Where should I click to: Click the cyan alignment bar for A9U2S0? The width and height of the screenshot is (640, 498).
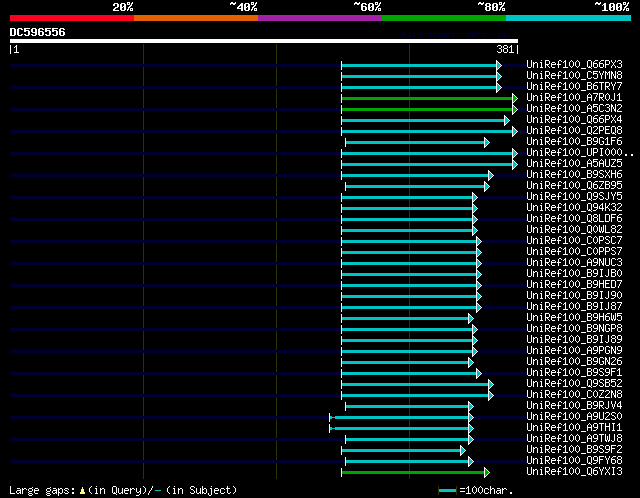(401, 418)
